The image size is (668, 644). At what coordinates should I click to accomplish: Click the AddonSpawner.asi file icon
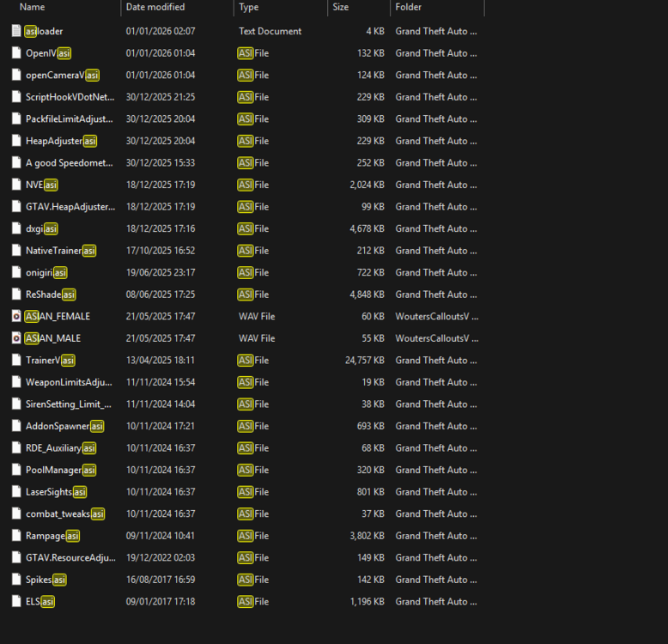pyautogui.click(x=16, y=426)
